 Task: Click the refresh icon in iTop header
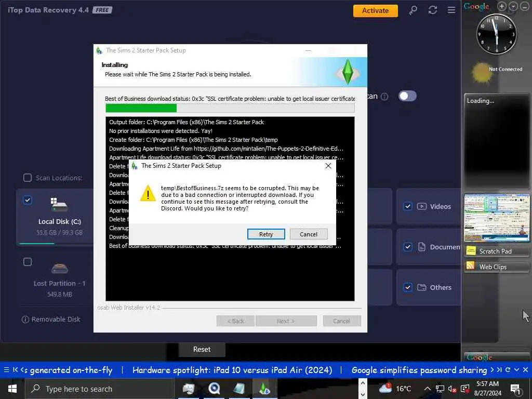pyautogui.click(x=433, y=10)
